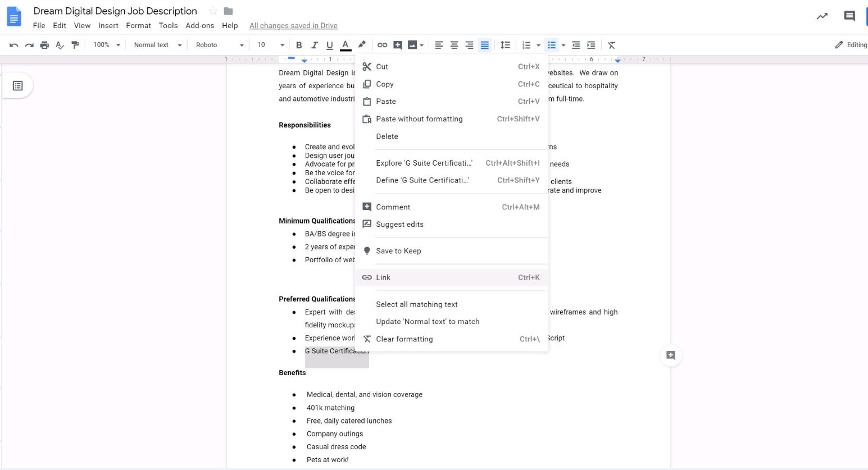Click the right indent ruler marker
This screenshot has width=868, height=470.
pos(617,60)
